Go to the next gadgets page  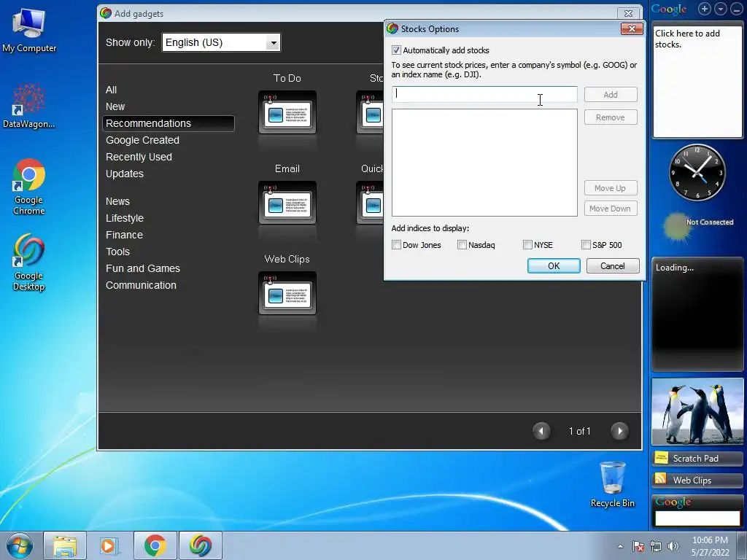619,431
